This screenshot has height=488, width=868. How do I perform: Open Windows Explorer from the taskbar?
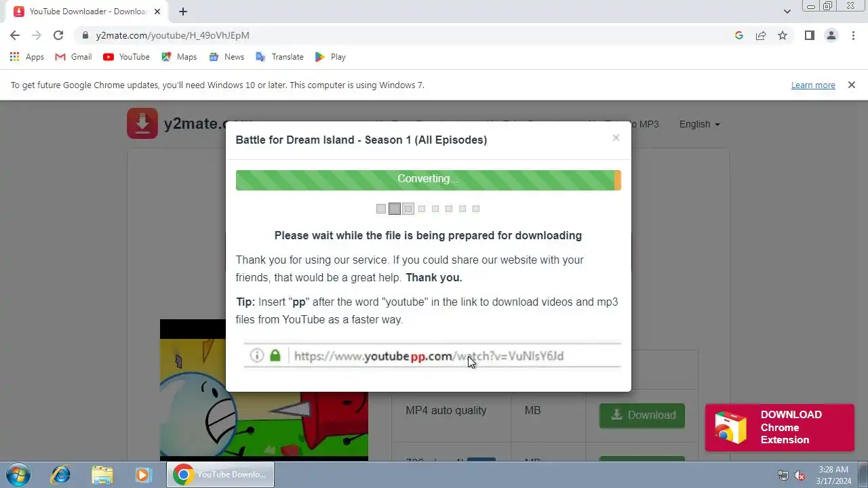tap(102, 474)
